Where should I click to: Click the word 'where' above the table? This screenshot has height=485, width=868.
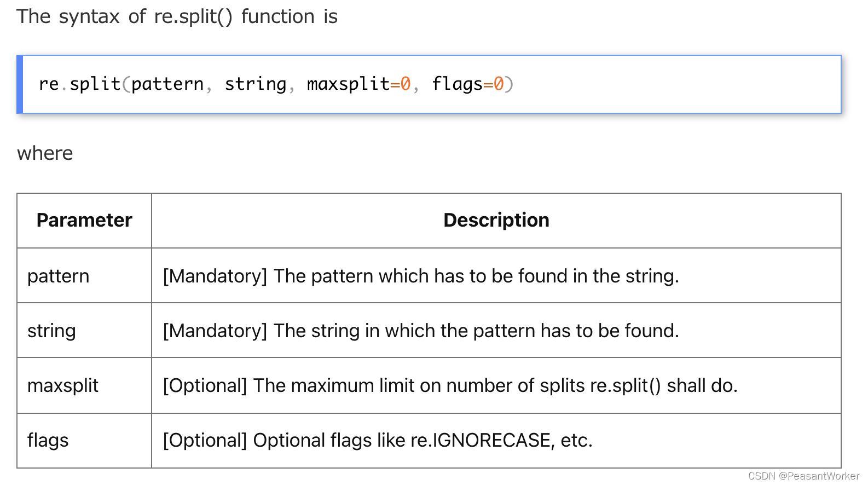pyautogui.click(x=45, y=153)
